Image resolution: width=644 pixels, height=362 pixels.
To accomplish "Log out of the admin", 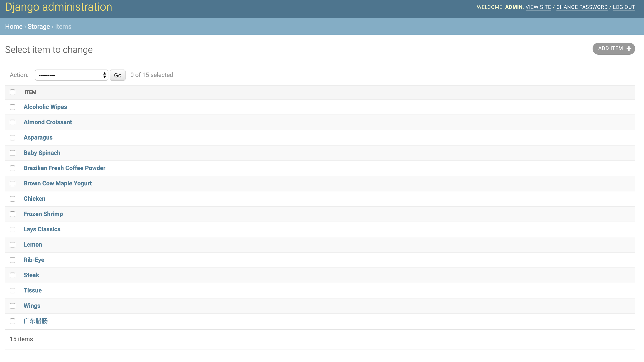I will coord(624,7).
